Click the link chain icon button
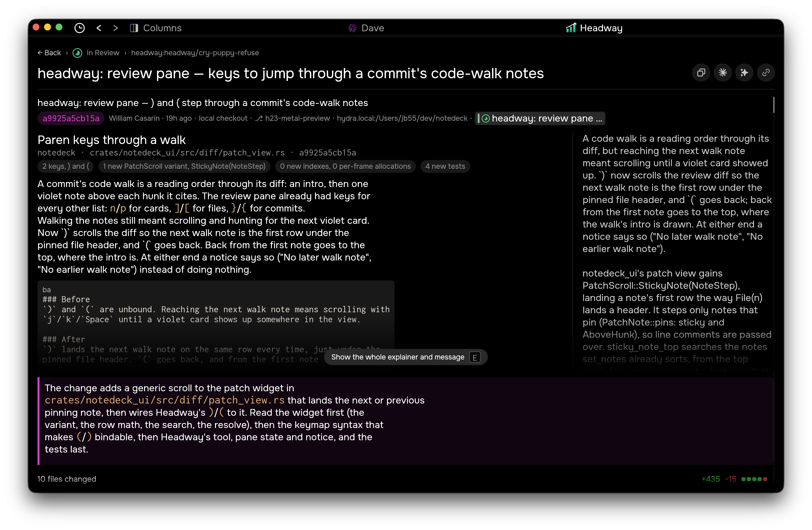812x530 pixels. (x=765, y=72)
